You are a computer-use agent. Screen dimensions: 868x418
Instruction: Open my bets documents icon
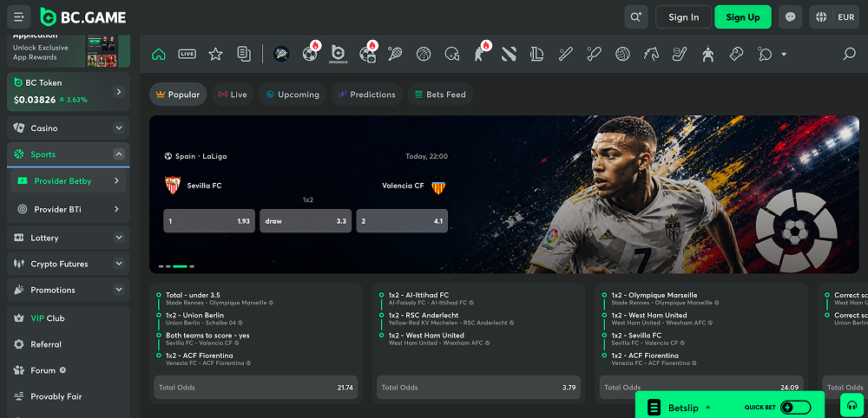pyautogui.click(x=244, y=54)
